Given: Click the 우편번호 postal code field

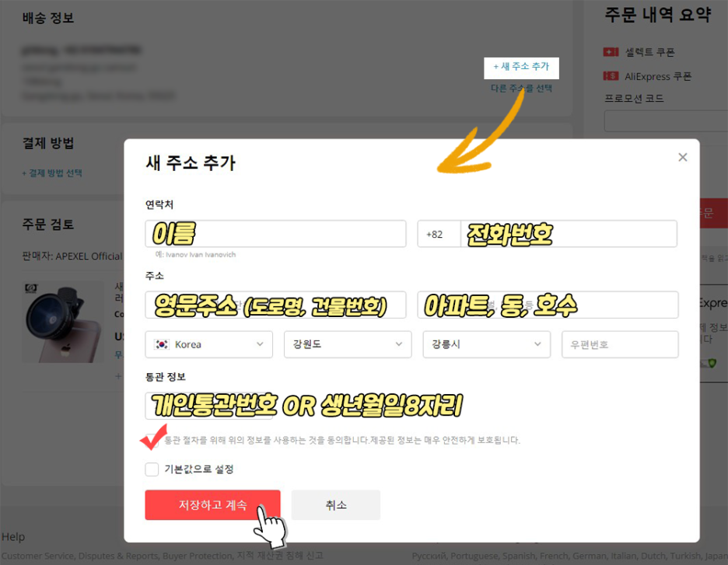Looking at the screenshot, I should [620, 344].
